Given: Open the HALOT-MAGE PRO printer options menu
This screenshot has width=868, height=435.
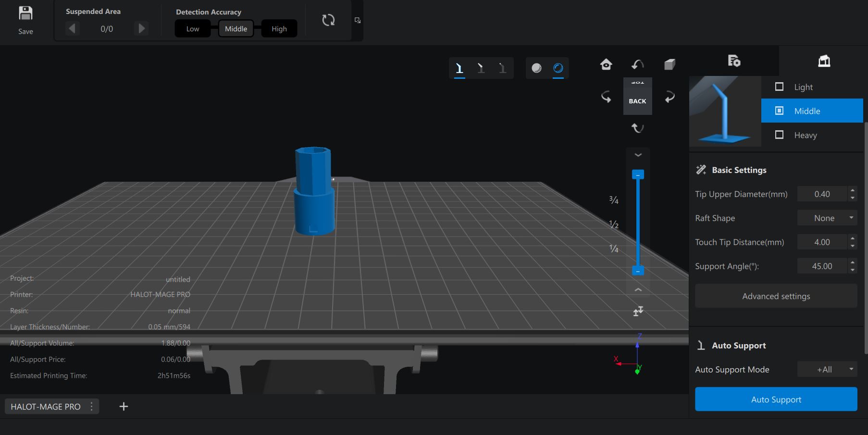Looking at the screenshot, I should 91,406.
